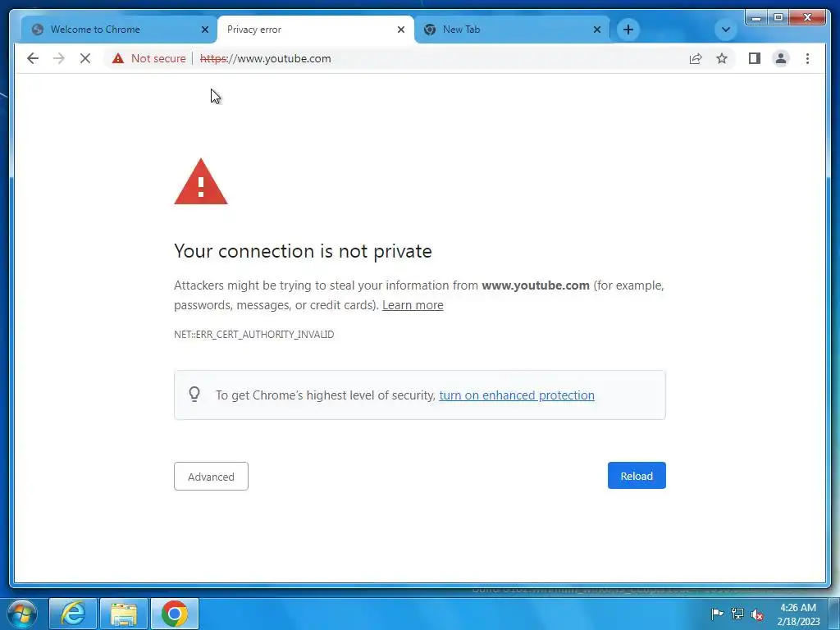
Task: Stop loading the page with X icon
Action: pos(85,58)
